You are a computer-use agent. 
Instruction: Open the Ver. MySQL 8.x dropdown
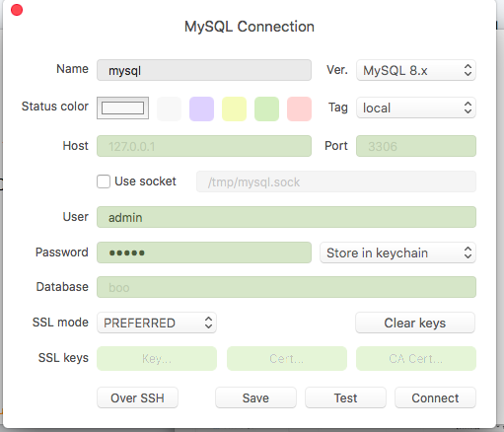416,70
